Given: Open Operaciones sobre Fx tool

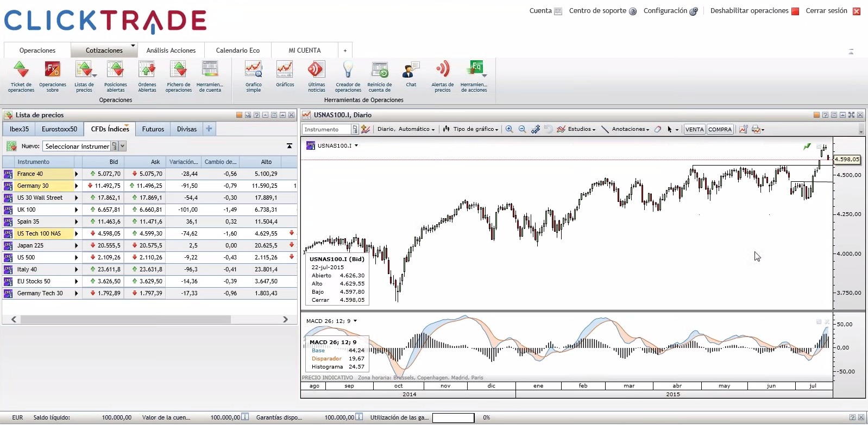Looking at the screenshot, I should tap(53, 77).
